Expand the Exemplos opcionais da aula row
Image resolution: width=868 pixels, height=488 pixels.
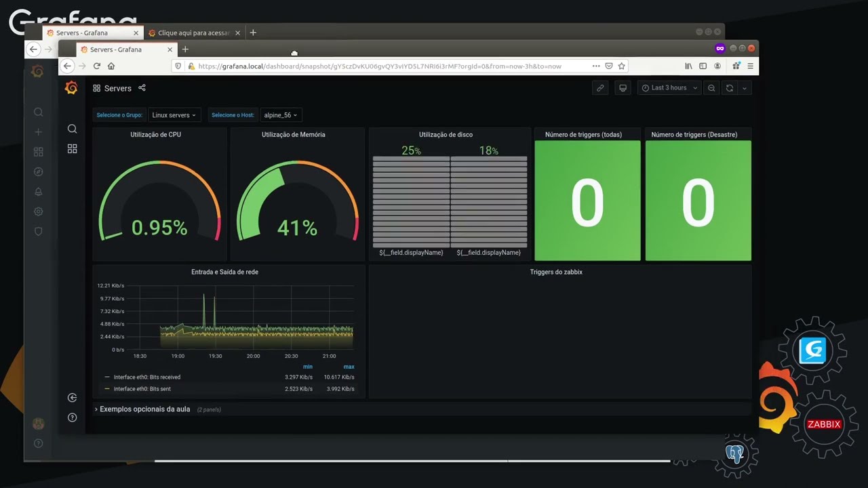144,409
